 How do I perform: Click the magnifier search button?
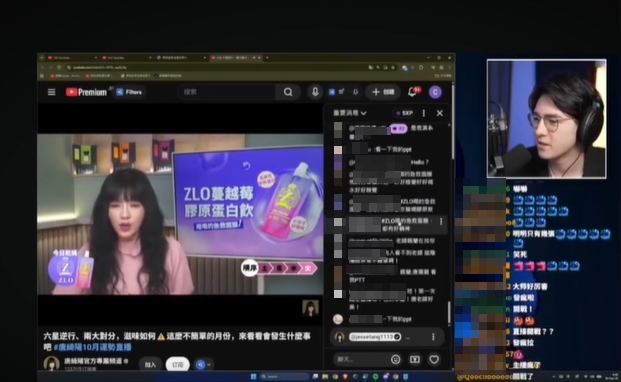288,92
